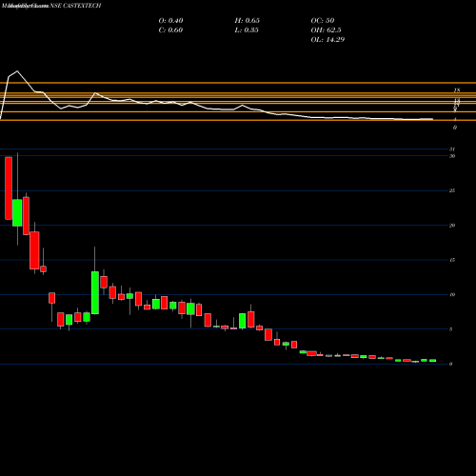The width and height of the screenshot is (476, 476).
Task: Select the open value 'O: 0.40'
Action: 170,21
